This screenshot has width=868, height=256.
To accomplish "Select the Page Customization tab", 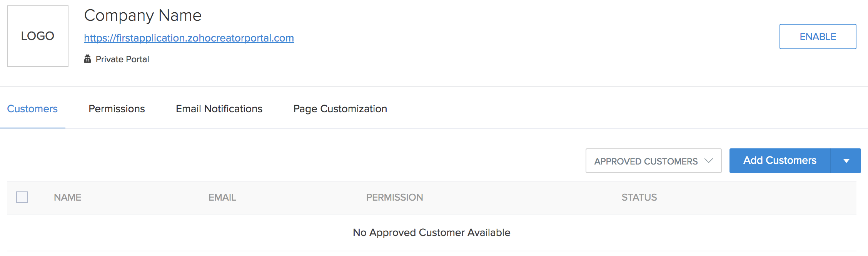I will tap(340, 109).
